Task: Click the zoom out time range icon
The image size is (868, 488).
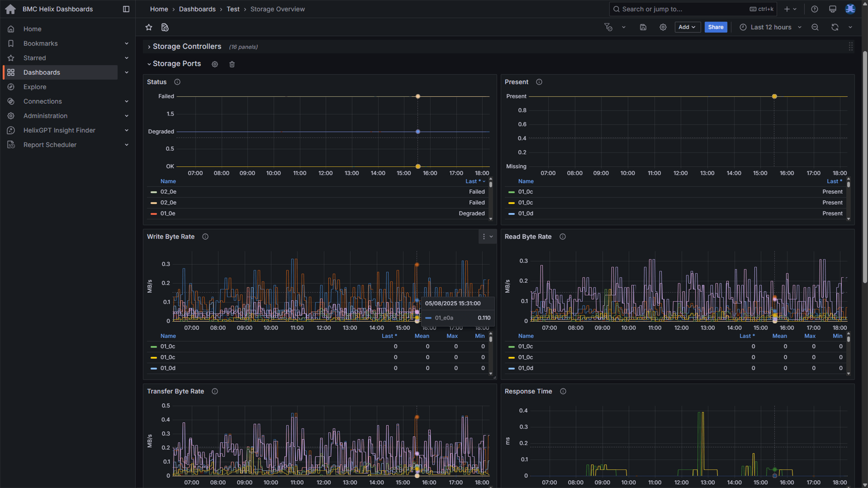Action: [815, 28]
